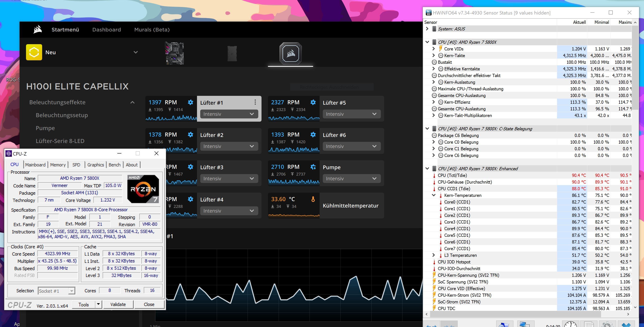
Task: Open the Intensiv dropdown for Lüfter #5
Action: 351,114
